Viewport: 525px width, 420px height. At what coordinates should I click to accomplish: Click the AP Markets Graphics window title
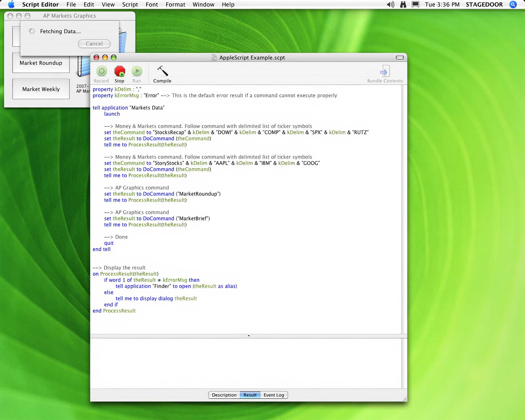69,16
